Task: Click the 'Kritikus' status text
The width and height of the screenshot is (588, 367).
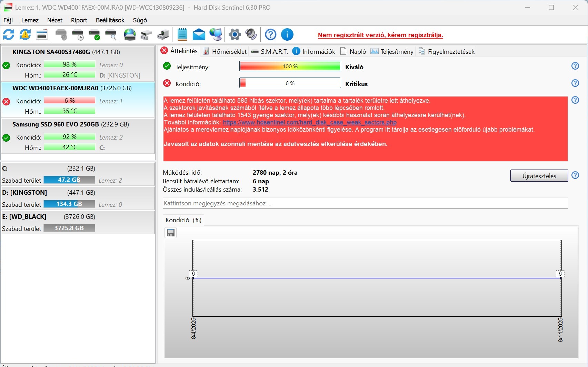Action: (x=356, y=84)
